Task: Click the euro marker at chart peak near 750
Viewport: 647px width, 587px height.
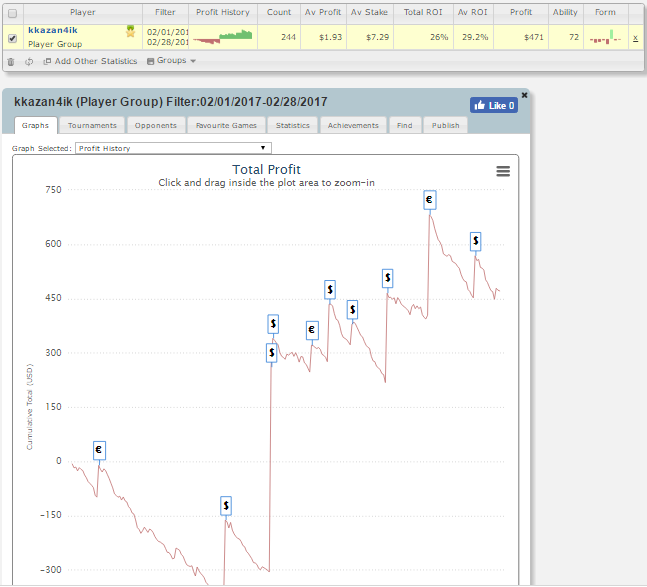Action: (430, 200)
